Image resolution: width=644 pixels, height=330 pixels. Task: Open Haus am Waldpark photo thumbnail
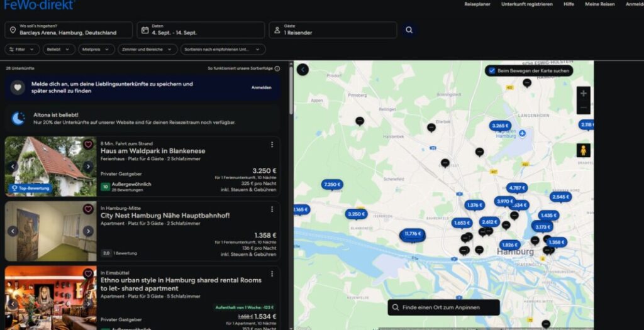(x=50, y=166)
